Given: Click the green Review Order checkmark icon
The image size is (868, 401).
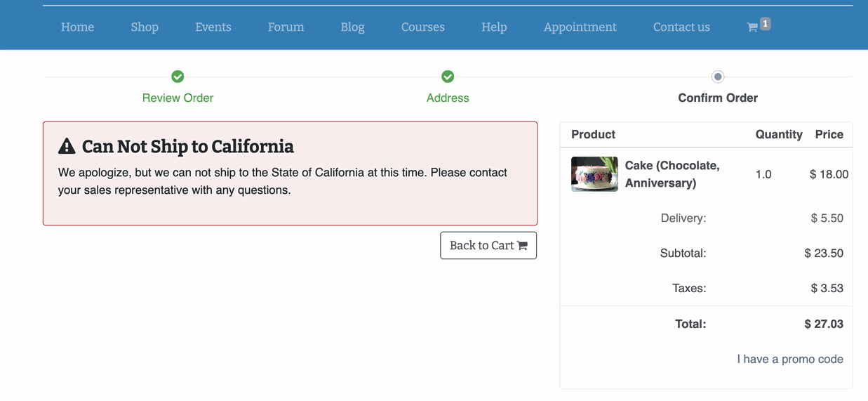Looking at the screenshot, I should pos(178,76).
